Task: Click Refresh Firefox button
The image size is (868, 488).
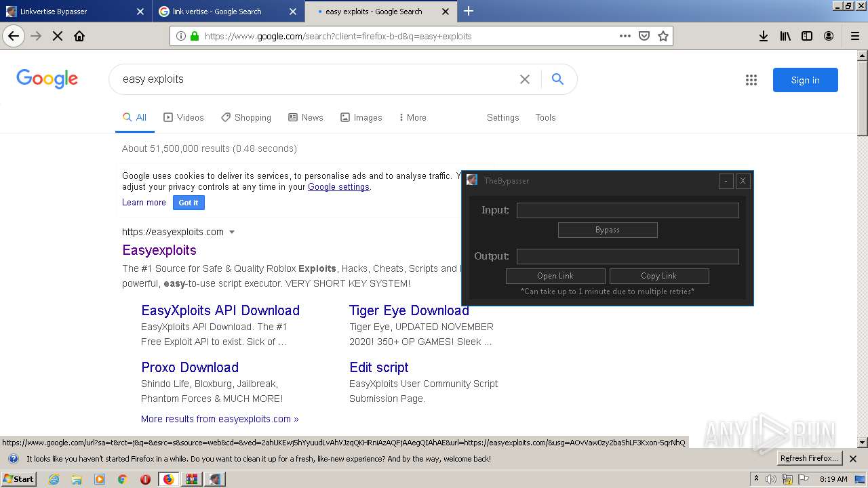Action: tap(810, 459)
